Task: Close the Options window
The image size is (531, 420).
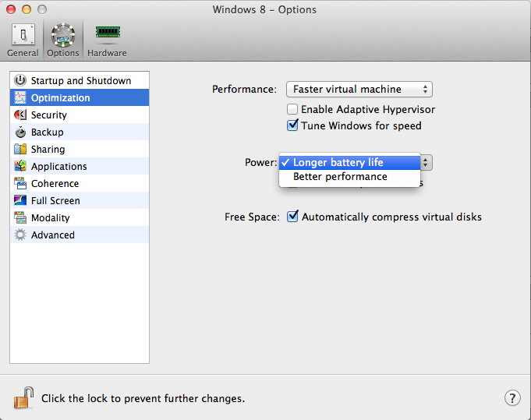Action: (x=11, y=9)
